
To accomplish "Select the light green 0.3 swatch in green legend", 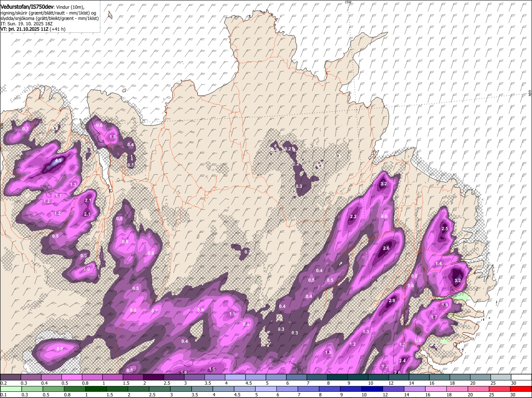I will [x=32, y=389].
